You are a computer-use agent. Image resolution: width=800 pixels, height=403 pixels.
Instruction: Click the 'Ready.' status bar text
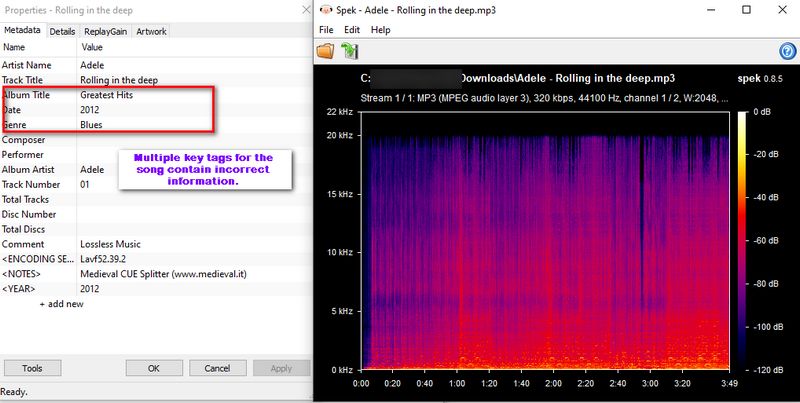(x=14, y=392)
